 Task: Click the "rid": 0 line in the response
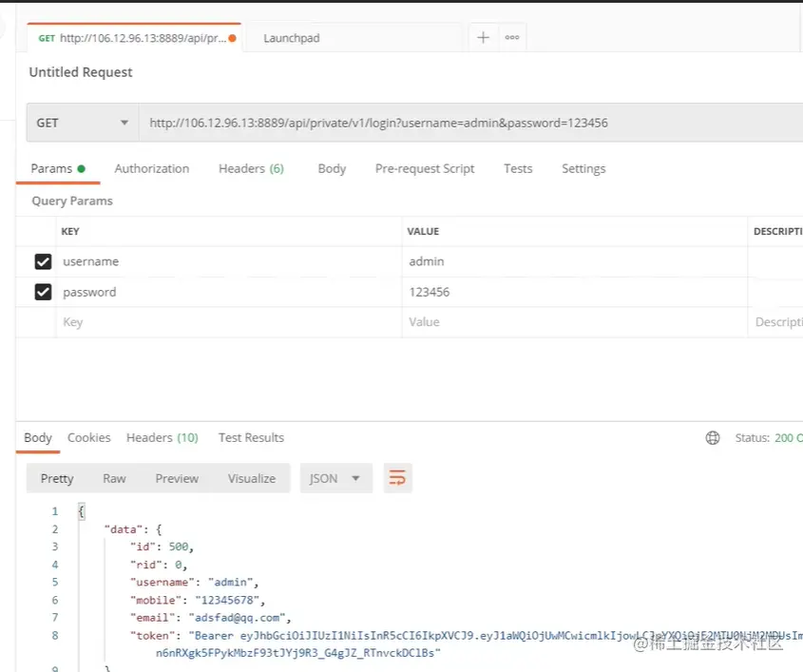[159, 565]
